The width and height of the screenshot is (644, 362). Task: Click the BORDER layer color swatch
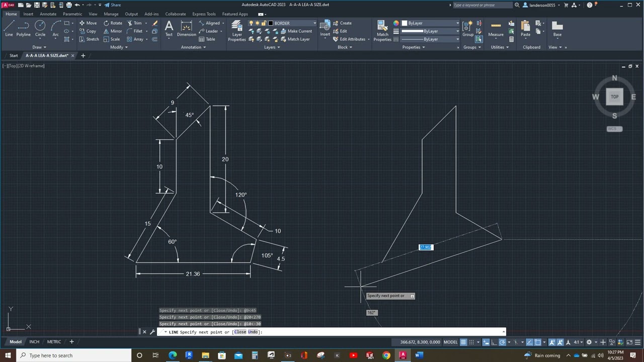271,23
